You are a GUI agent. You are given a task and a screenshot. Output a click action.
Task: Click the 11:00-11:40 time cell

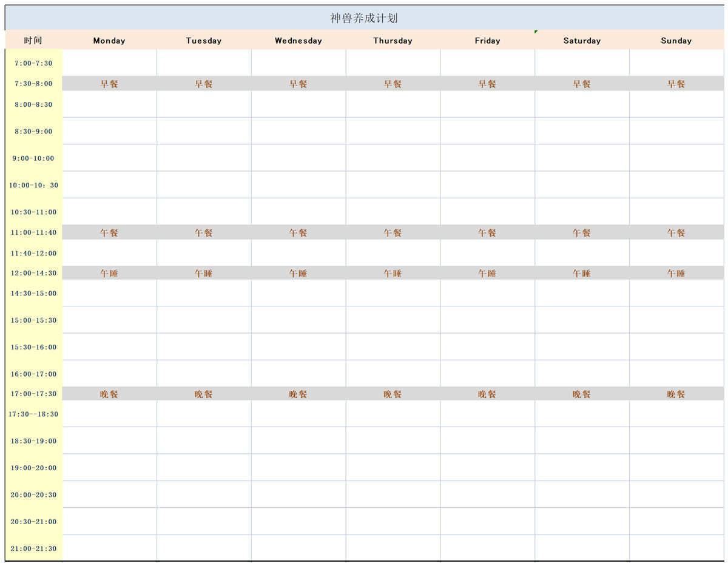(33, 232)
